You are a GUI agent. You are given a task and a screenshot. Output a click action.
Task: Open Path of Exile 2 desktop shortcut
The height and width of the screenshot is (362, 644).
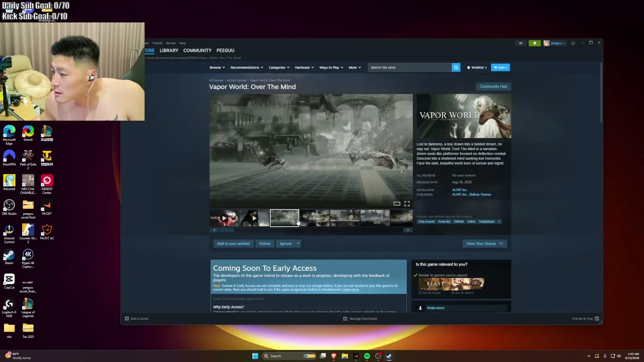pyautogui.click(x=28, y=160)
